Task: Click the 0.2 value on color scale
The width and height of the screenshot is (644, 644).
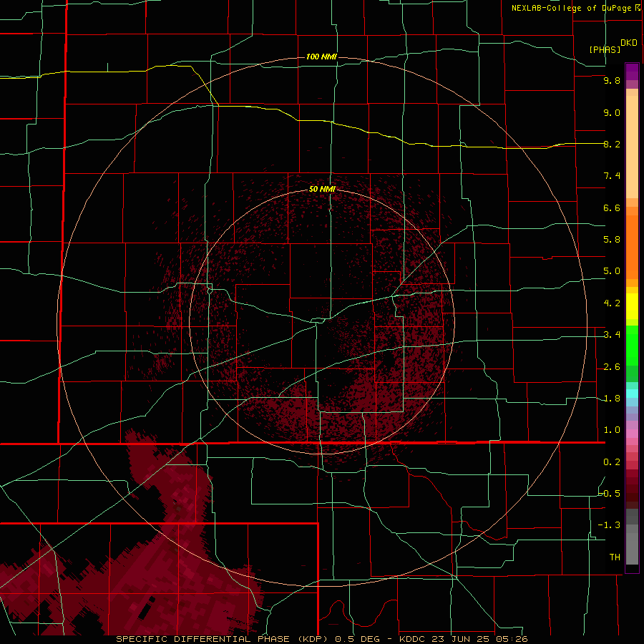Action: 612,462
